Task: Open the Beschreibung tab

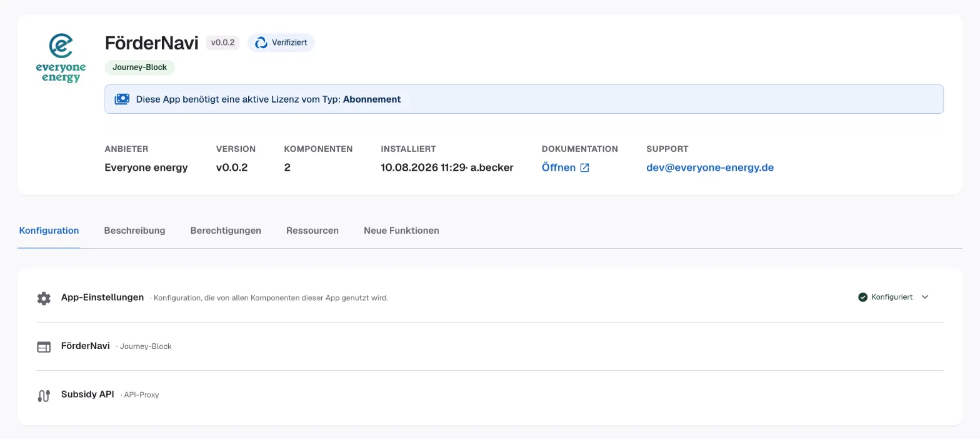Action: (x=134, y=230)
